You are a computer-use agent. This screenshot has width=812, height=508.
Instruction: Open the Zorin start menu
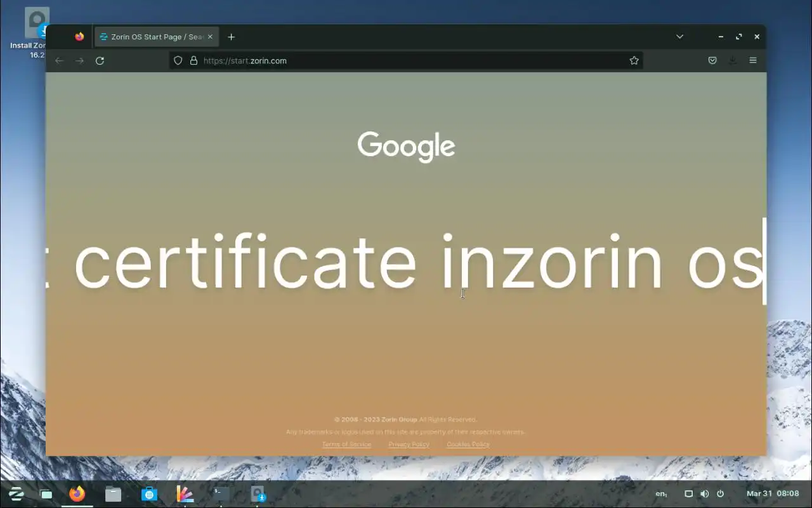(16, 493)
